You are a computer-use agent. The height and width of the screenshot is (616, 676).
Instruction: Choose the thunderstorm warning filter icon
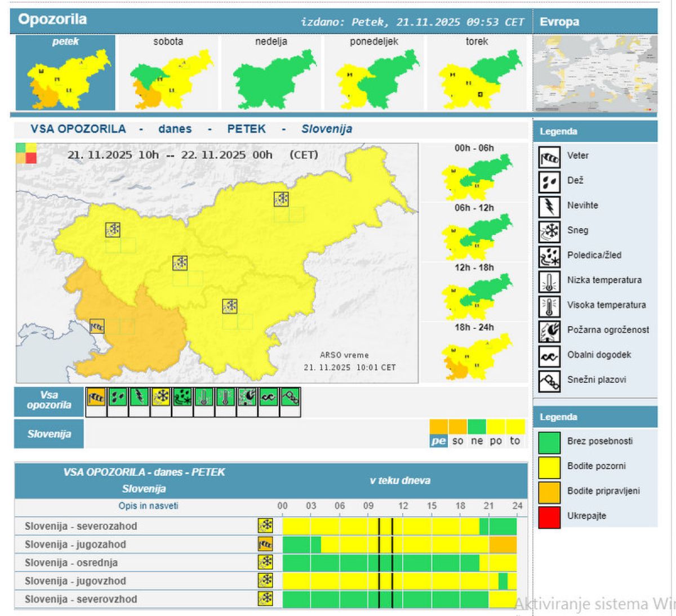139,397
